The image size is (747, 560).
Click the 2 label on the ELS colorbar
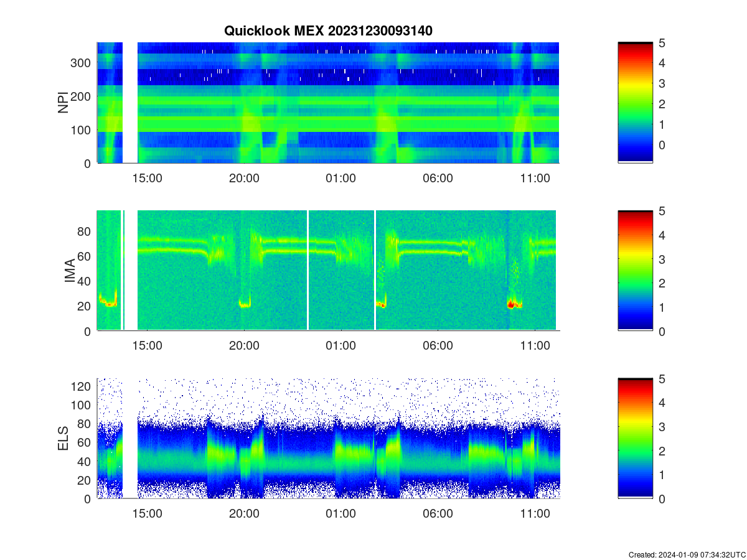point(664,450)
